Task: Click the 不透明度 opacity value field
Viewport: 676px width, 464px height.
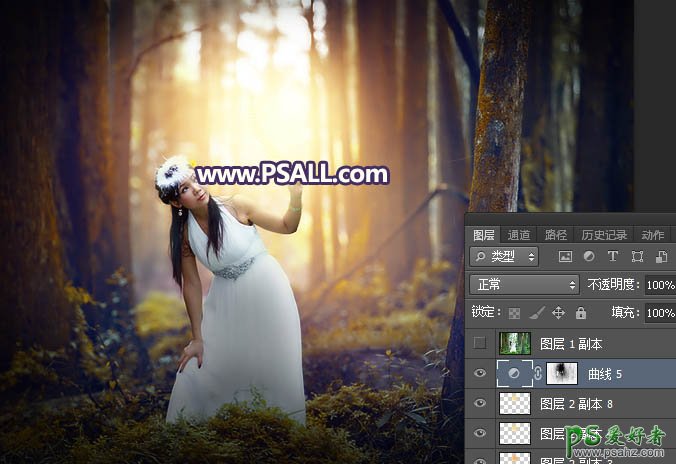Action: [x=659, y=284]
